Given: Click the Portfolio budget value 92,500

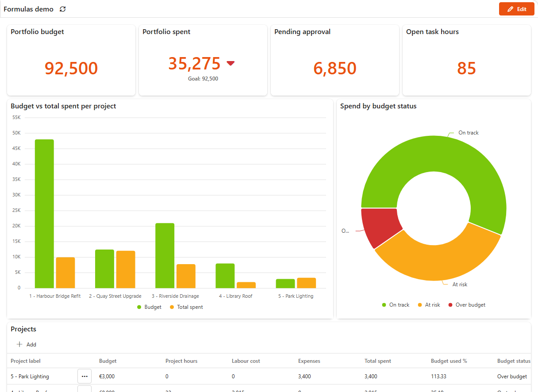Looking at the screenshot, I should pyautogui.click(x=71, y=68).
